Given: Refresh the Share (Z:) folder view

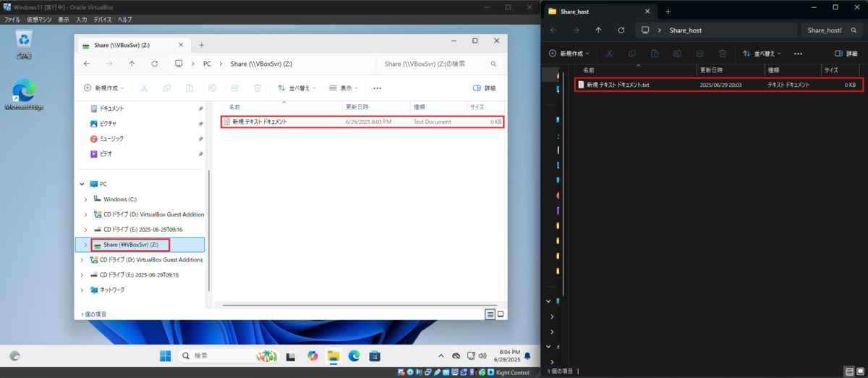Looking at the screenshot, I should pos(154,64).
